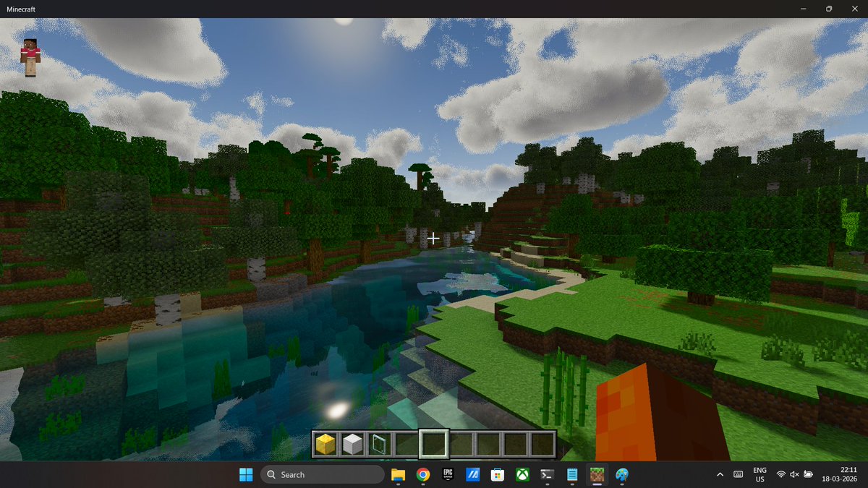Close the Minecraft window
Image resolution: width=868 pixels, height=488 pixels.
coord(855,9)
